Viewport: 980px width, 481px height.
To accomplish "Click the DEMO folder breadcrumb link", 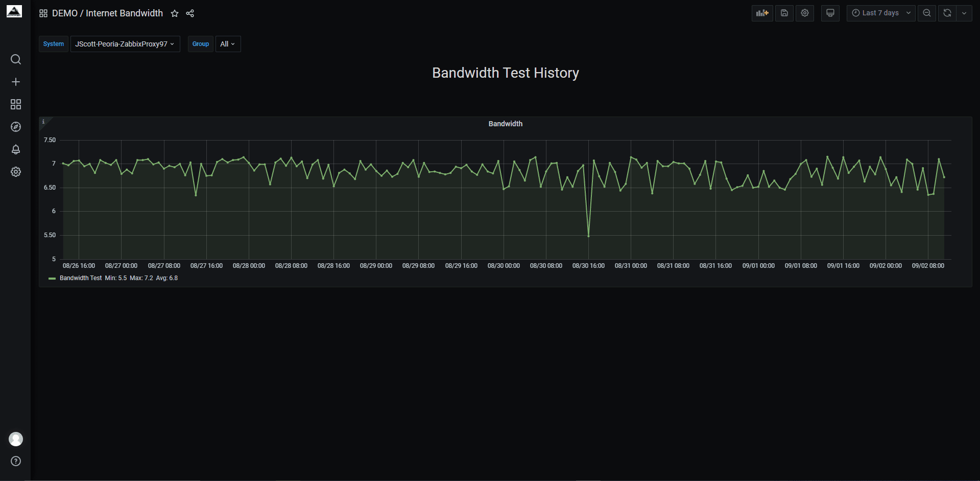I will pyautogui.click(x=65, y=13).
